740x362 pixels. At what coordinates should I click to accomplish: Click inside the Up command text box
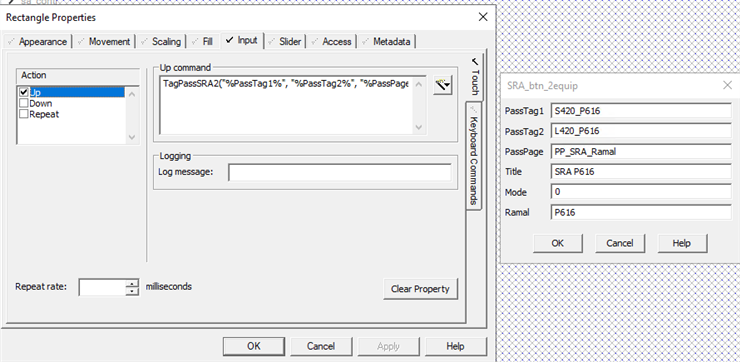point(286,105)
